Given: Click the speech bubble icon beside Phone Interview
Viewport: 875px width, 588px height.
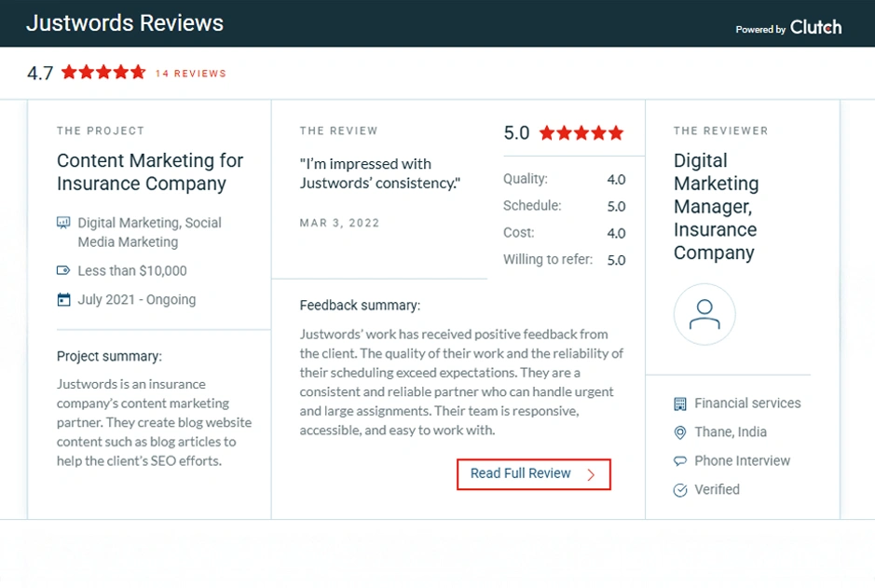Looking at the screenshot, I should tap(680, 461).
